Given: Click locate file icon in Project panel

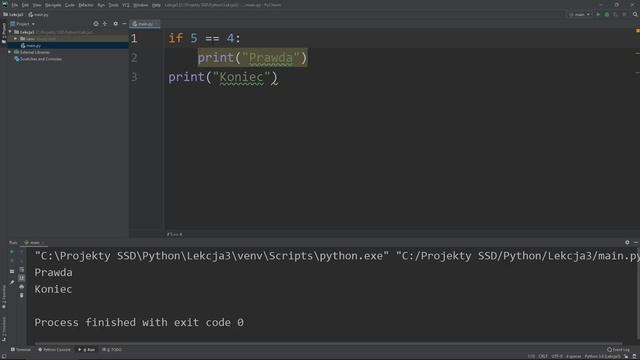Looking at the screenshot, I should 96,24.
